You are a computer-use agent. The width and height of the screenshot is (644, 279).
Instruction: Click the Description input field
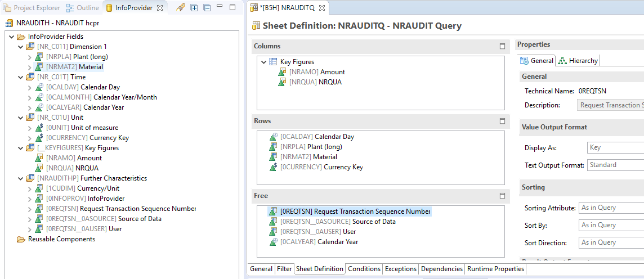(x=610, y=105)
